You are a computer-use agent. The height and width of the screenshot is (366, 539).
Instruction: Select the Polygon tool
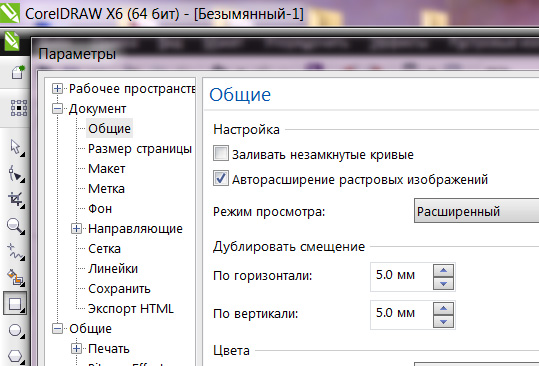pos(15,356)
